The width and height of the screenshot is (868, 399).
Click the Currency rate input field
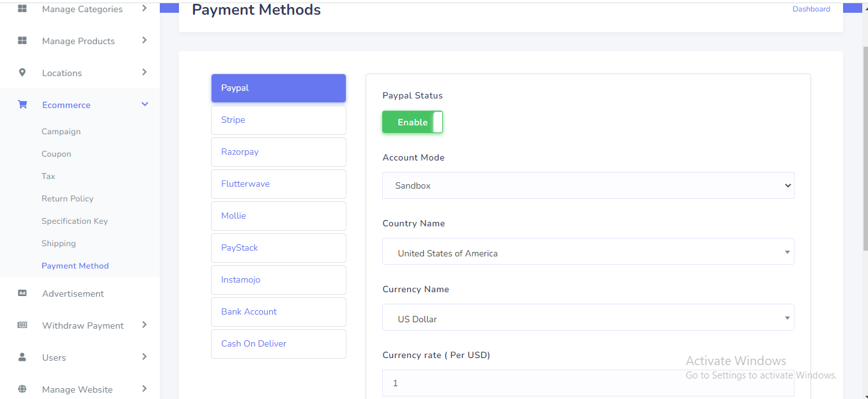tap(587, 384)
